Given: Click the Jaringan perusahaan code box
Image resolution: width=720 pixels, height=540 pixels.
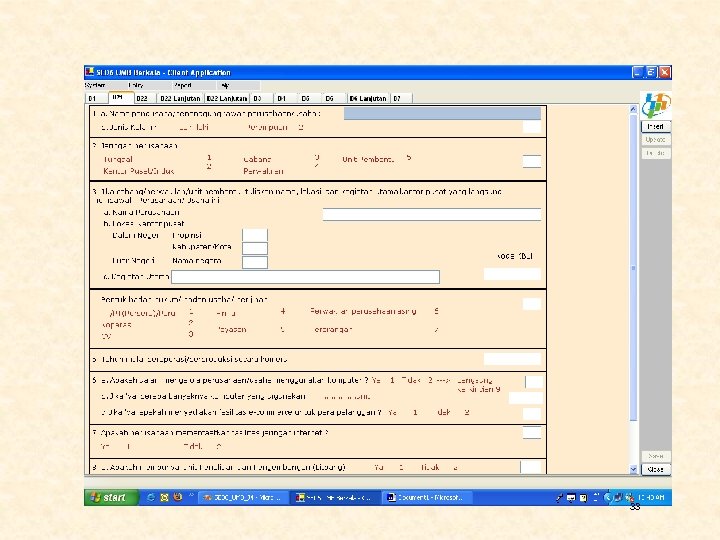Looking at the screenshot, I should pyautogui.click(x=532, y=161).
